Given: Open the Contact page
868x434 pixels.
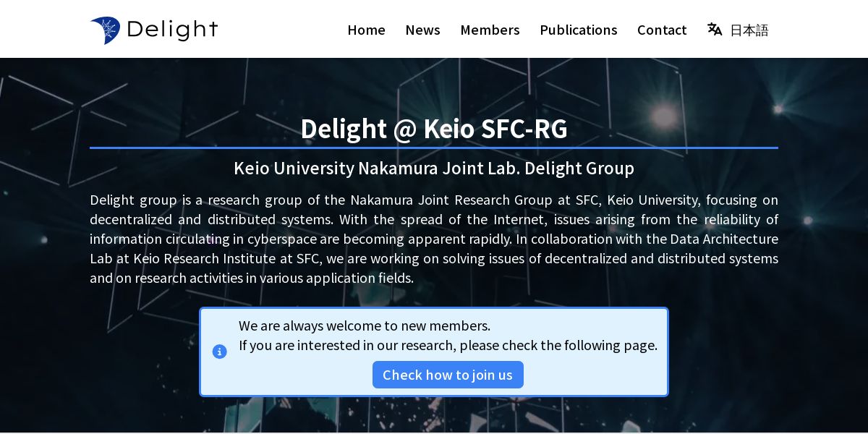Looking at the screenshot, I should (x=661, y=30).
